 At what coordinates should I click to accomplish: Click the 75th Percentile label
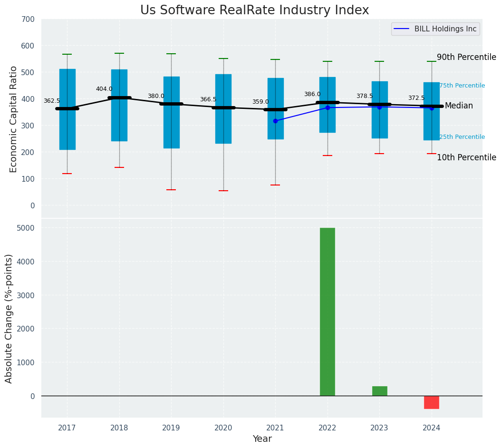point(462,86)
